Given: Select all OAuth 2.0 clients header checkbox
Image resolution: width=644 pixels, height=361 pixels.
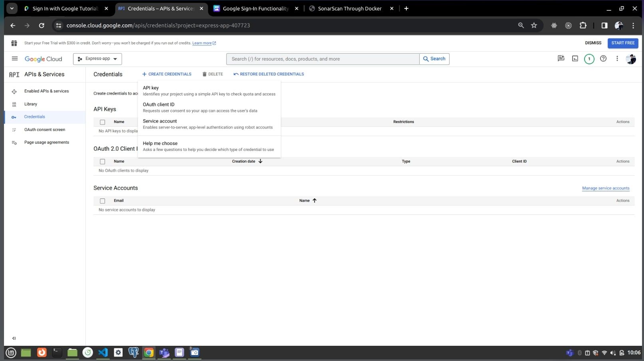Looking at the screenshot, I should (x=103, y=162).
